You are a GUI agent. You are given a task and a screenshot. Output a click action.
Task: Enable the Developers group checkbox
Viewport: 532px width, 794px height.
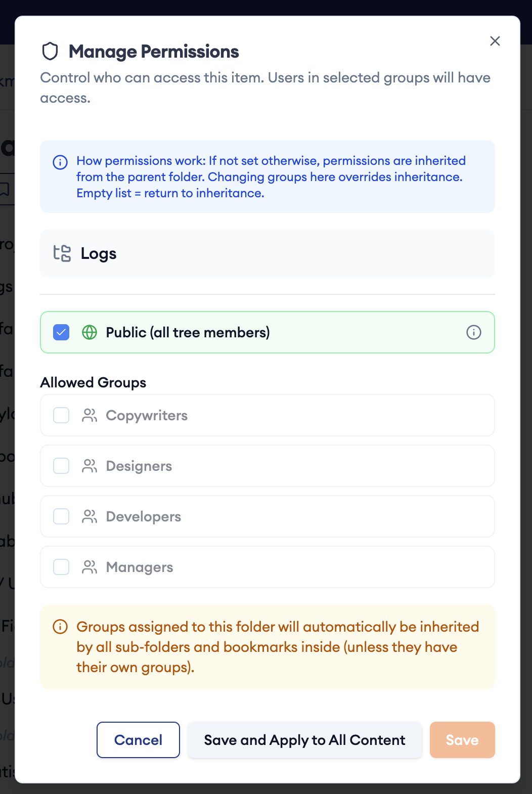pyautogui.click(x=61, y=516)
